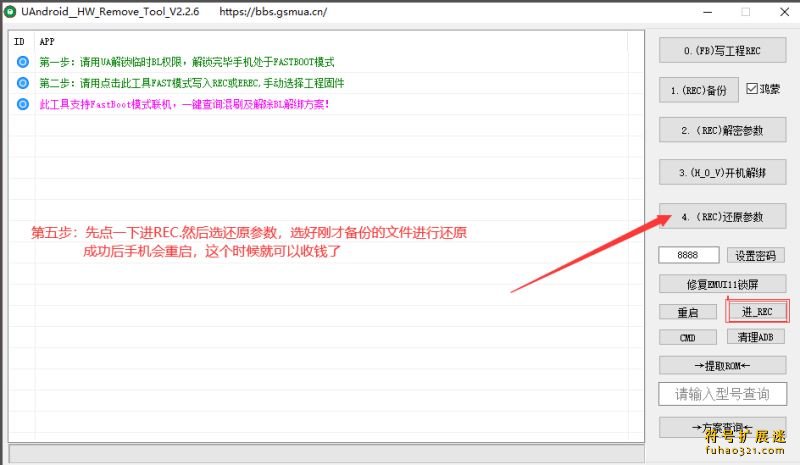Click the blue icon beside 第二步 row
Viewport: 800px width, 465px height.
23,83
